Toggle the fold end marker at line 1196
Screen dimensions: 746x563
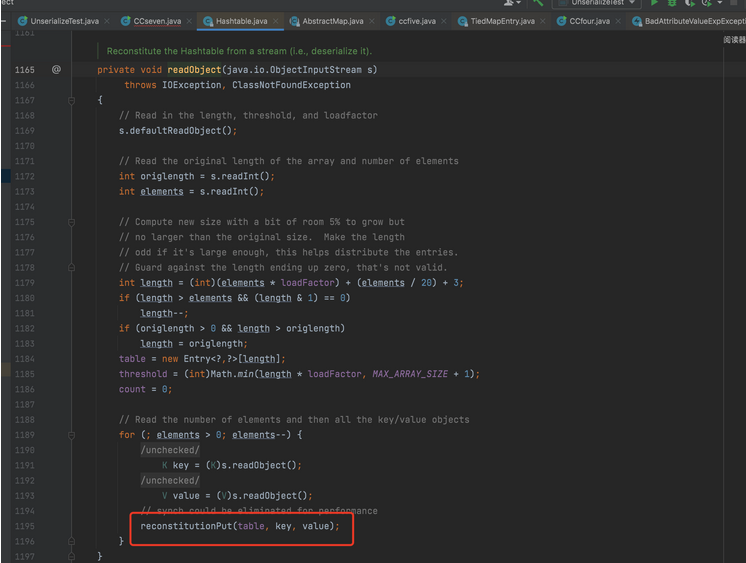click(x=71, y=541)
